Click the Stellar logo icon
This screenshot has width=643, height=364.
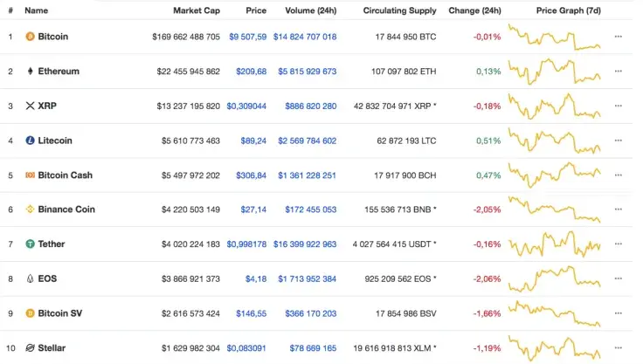tap(30, 348)
